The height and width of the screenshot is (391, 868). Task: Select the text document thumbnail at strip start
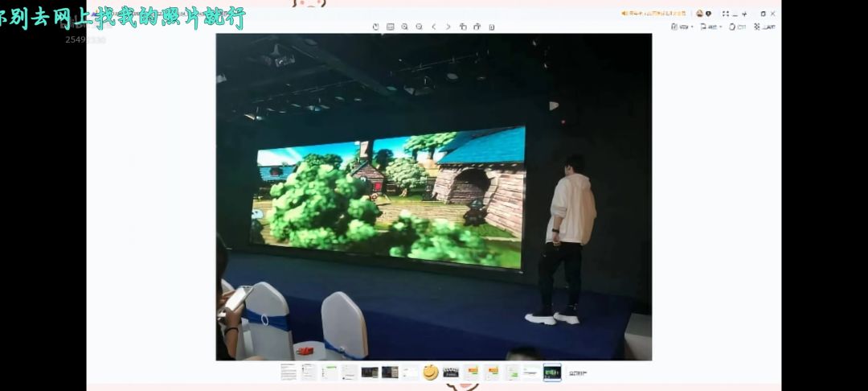tap(289, 372)
